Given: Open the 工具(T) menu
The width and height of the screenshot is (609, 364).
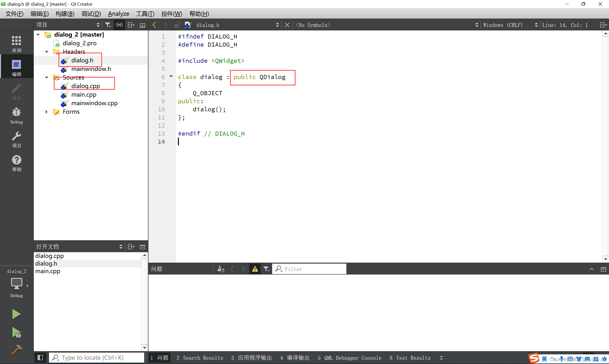Looking at the screenshot, I should tap(145, 14).
